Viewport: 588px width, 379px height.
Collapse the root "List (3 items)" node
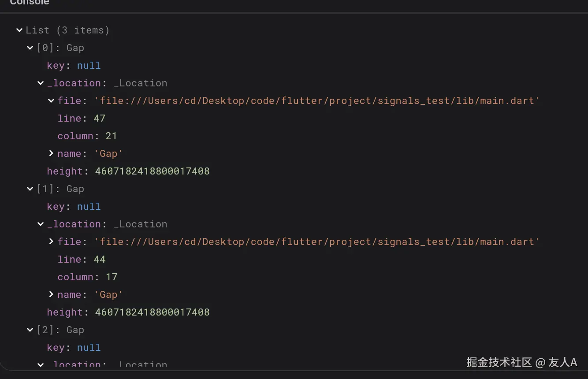pos(19,30)
